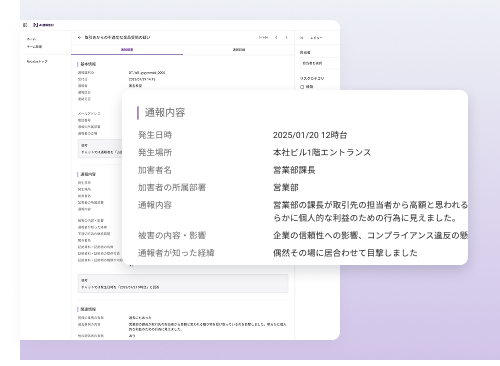Select the value starting '企業の信頼性への影響'
Screen dimensions: 500x366
(370, 235)
